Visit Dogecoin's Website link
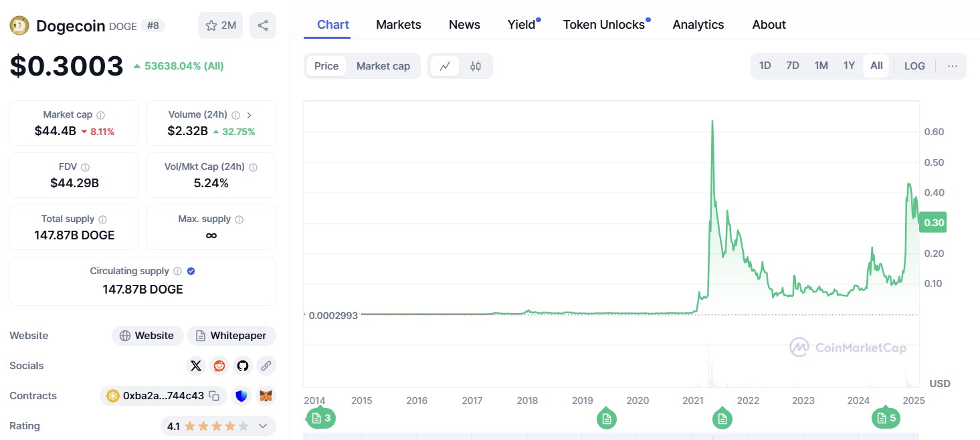The width and height of the screenshot is (980, 440). (x=147, y=335)
